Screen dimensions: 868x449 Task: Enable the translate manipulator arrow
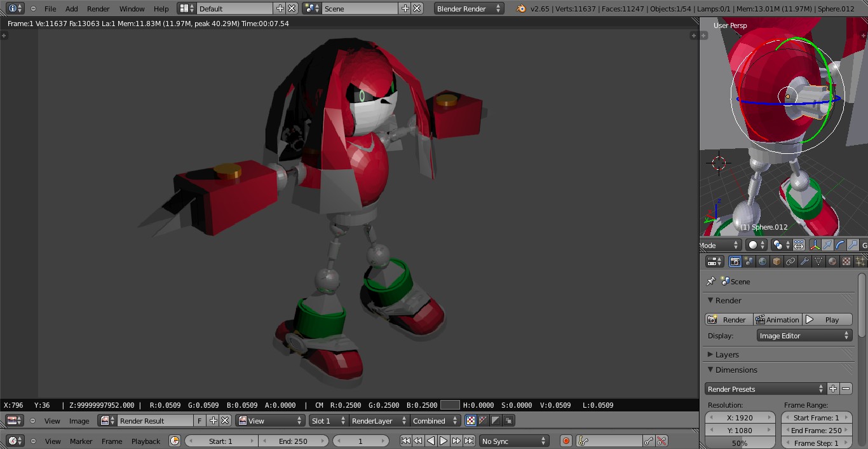tap(828, 244)
